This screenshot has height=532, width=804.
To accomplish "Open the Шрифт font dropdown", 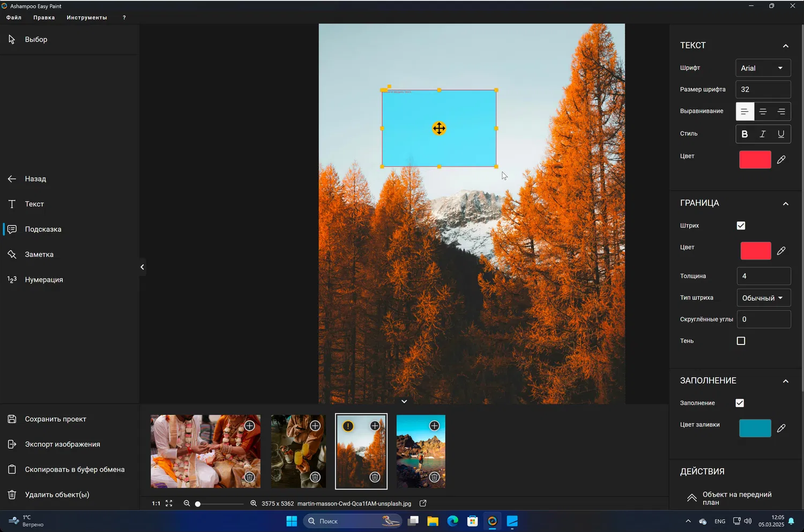I will pyautogui.click(x=763, y=68).
